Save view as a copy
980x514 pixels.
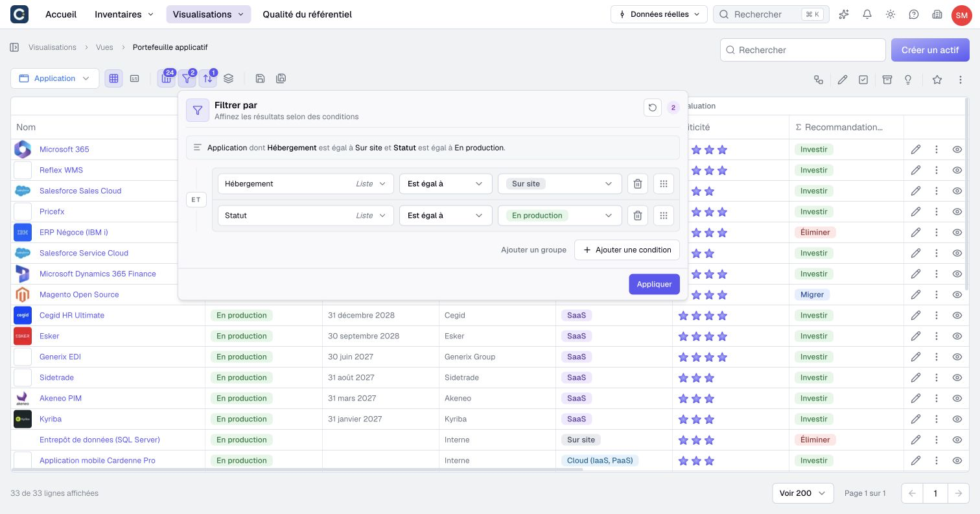(281, 78)
